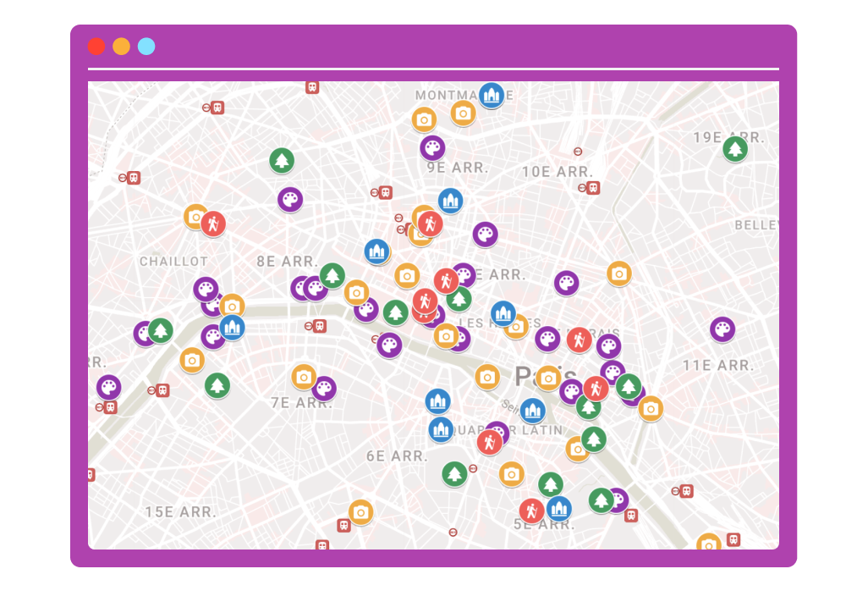Open the red hiker marker north of Chaillot
Viewport: 868px width, 591px height.
pyautogui.click(x=213, y=224)
